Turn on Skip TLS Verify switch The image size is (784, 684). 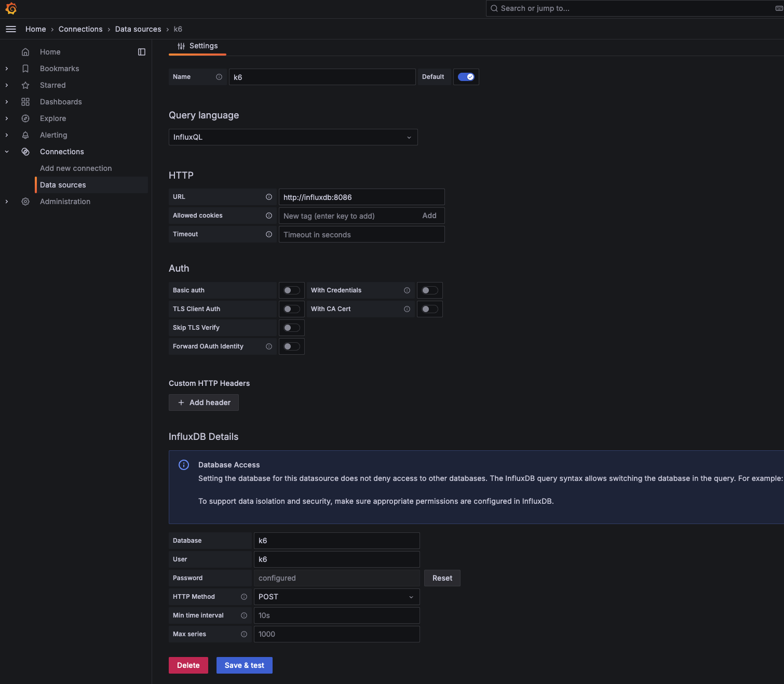(292, 328)
